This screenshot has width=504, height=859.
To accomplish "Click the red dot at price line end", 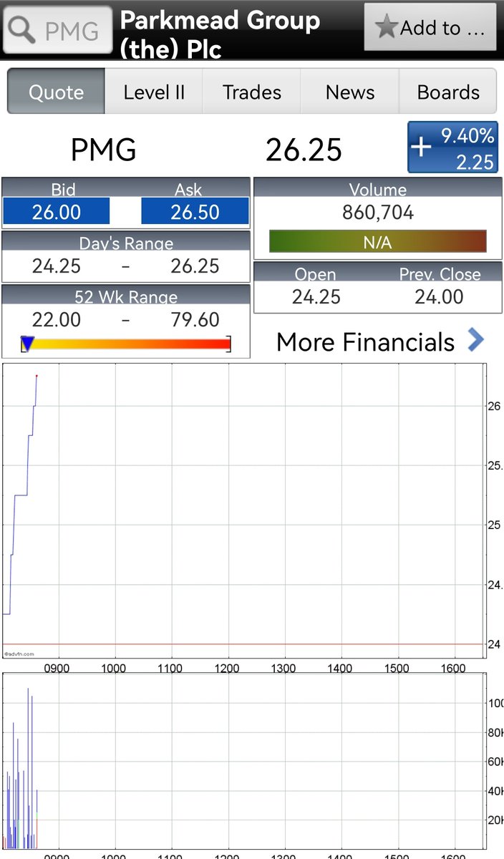I will [37, 376].
